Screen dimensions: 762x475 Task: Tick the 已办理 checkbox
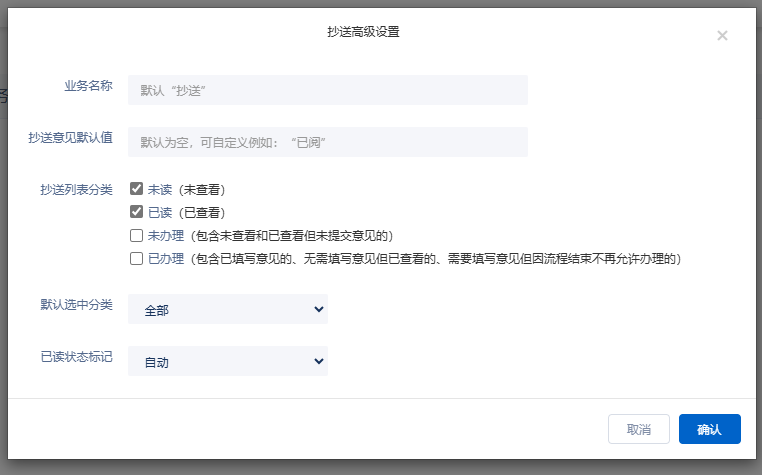click(137, 259)
